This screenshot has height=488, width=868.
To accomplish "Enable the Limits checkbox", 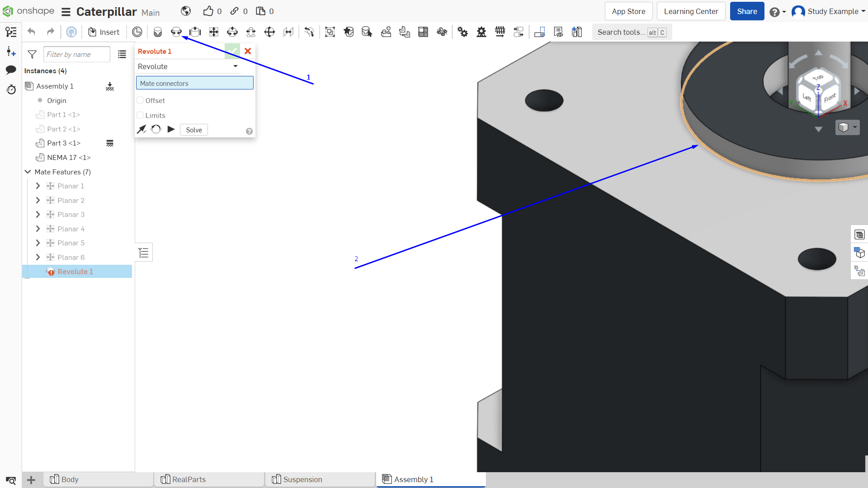I will (x=140, y=115).
